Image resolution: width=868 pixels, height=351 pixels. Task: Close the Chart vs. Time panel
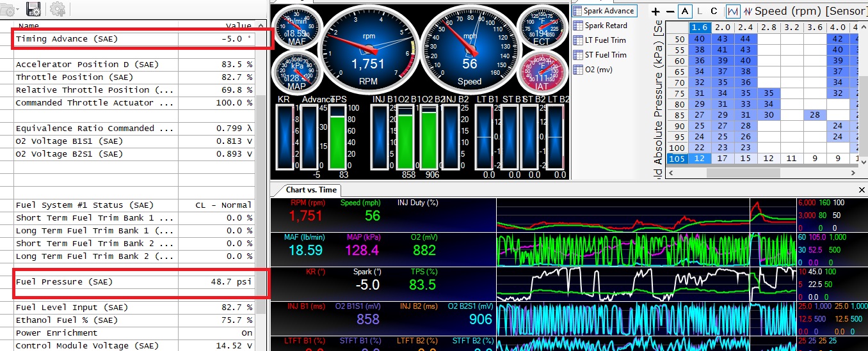click(x=861, y=191)
